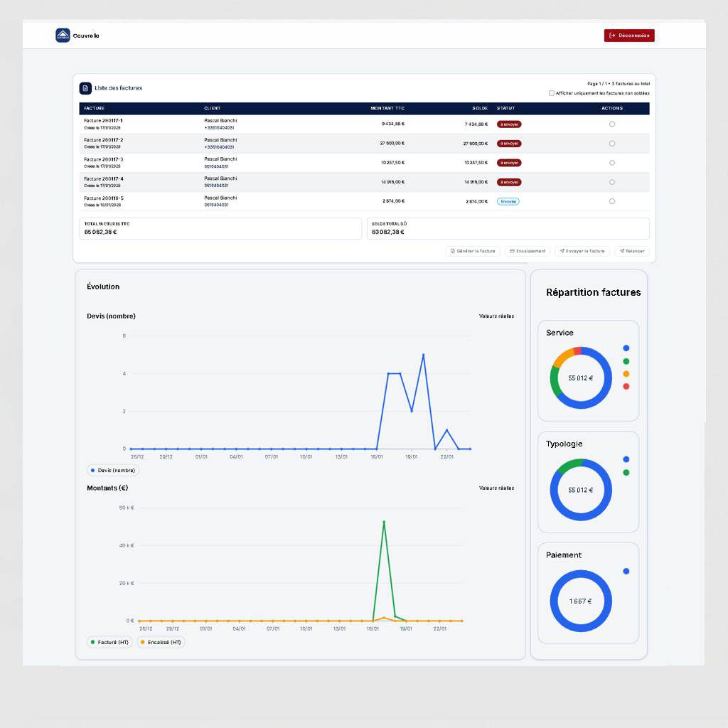
Task: Click the Liste des factures document icon
Action: point(85,88)
